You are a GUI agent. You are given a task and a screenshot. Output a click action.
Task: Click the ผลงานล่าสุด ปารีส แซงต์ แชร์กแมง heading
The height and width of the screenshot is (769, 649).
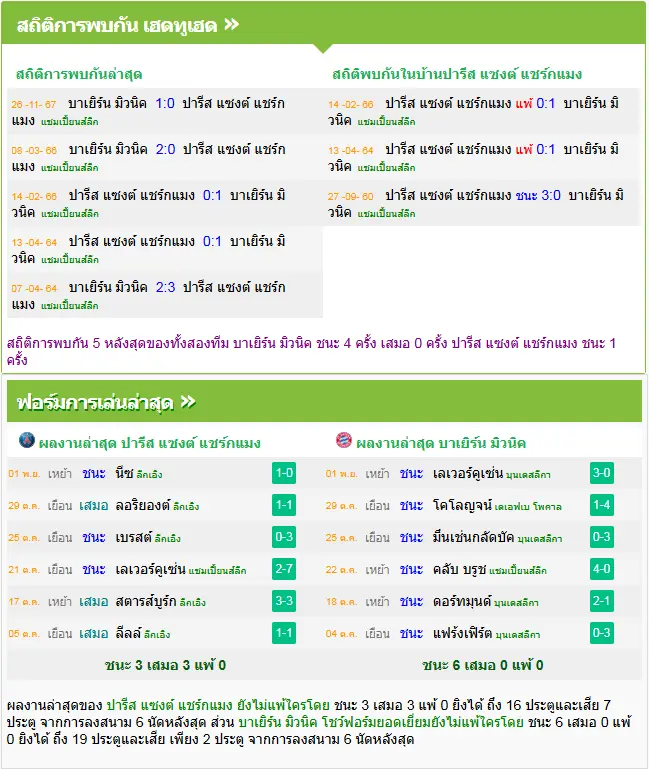click(150, 443)
